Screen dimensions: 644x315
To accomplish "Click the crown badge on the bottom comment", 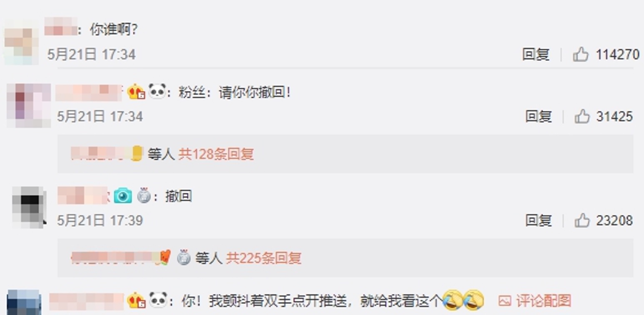I will (x=136, y=300).
